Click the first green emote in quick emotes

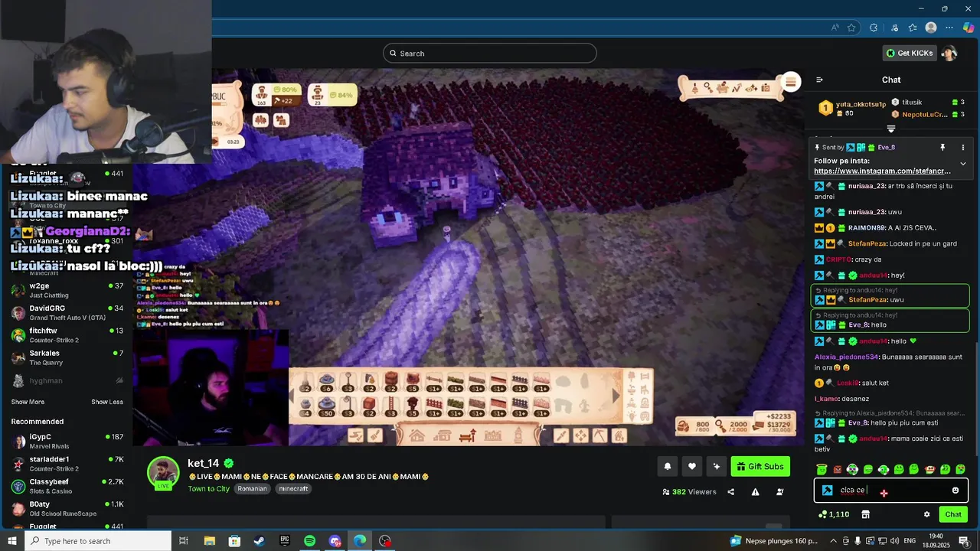pyautogui.click(x=822, y=469)
